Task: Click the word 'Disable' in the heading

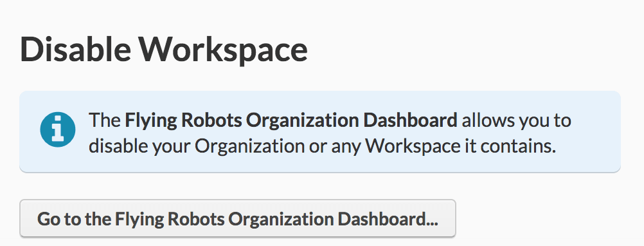Action: click(75, 50)
